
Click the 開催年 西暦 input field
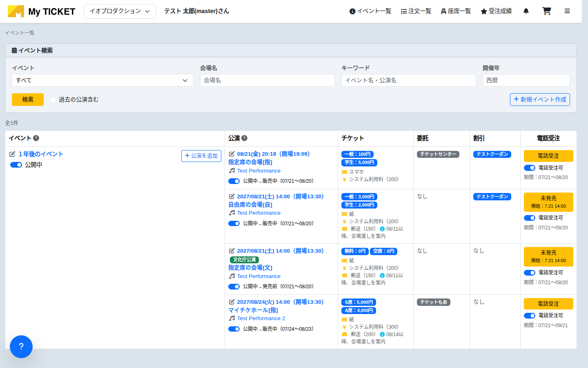point(526,80)
